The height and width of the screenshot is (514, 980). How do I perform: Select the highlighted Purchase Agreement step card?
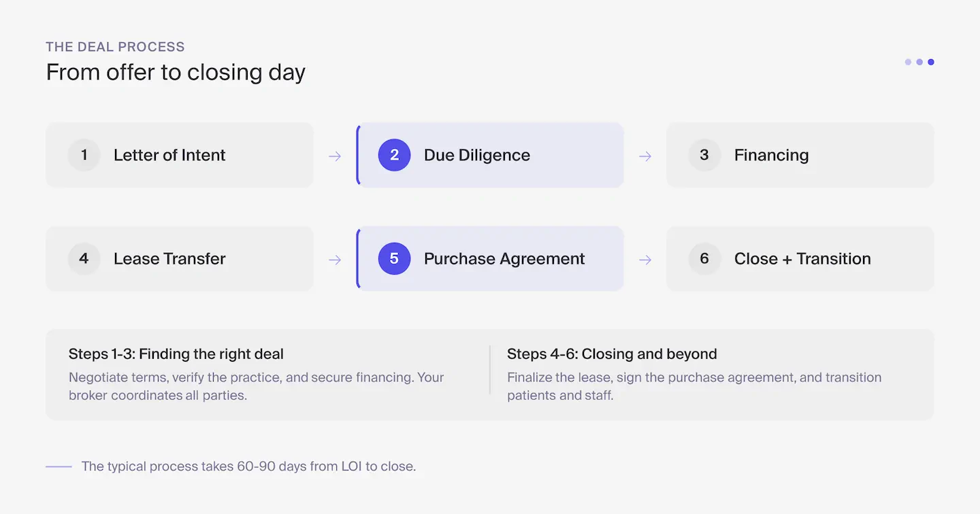[x=490, y=258]
